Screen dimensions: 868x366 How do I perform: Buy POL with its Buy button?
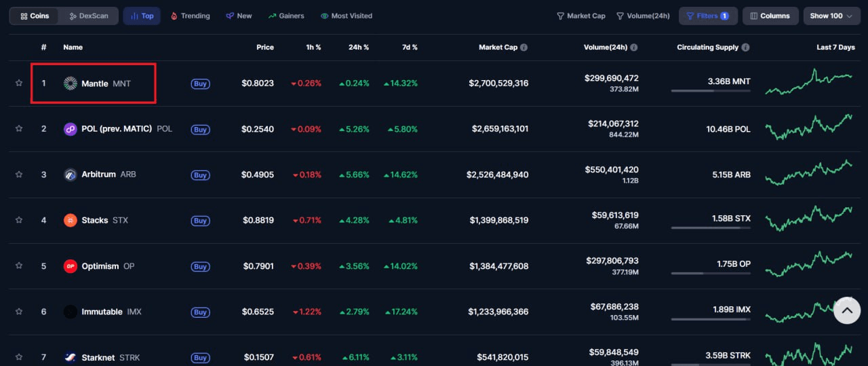(x=200, y=129)
